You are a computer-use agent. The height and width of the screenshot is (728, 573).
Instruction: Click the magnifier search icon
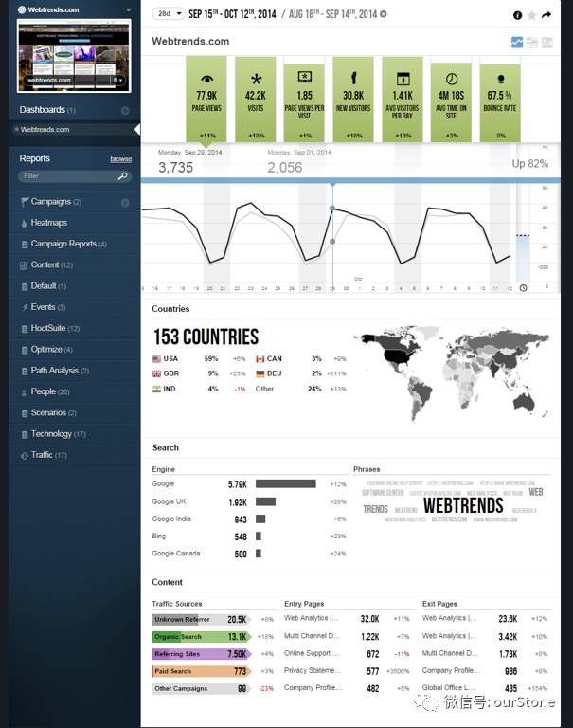click(x=123, y=176)
